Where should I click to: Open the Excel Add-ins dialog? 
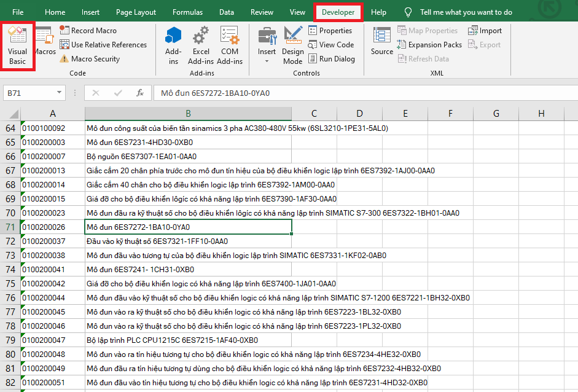[200, 45]
